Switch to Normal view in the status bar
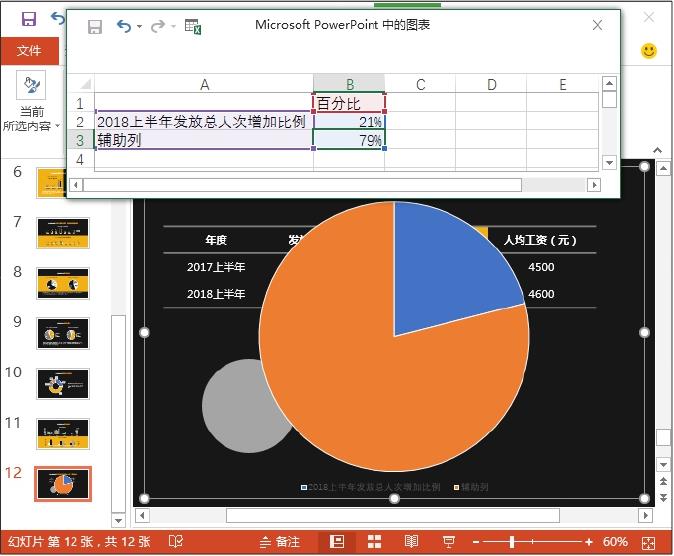Screen dimensions: 674x556 [x=337, y=542]
